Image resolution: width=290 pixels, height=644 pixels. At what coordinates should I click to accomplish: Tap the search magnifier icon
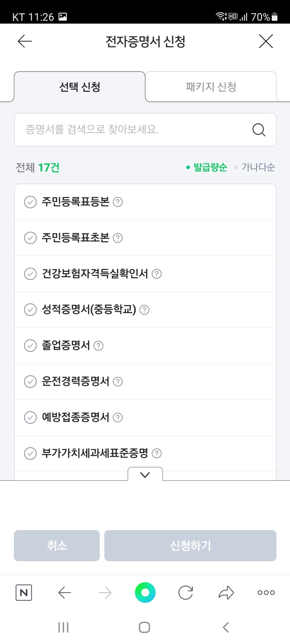click(258, 130)
